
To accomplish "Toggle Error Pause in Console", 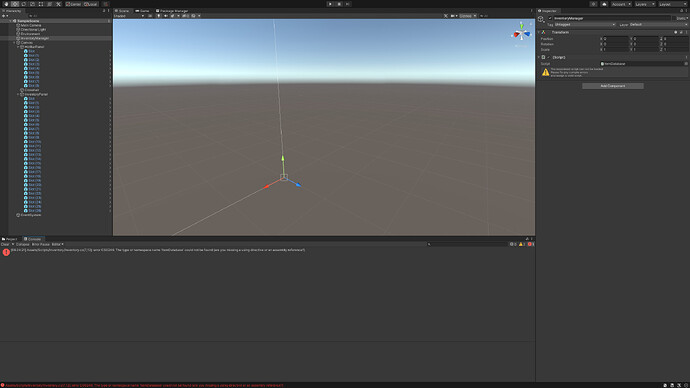I will [41, 244].
